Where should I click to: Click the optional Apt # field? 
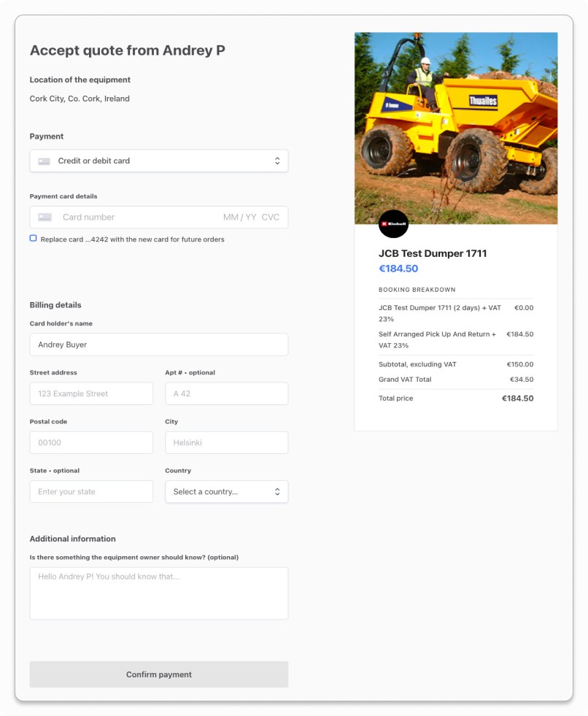coord(226,393)
